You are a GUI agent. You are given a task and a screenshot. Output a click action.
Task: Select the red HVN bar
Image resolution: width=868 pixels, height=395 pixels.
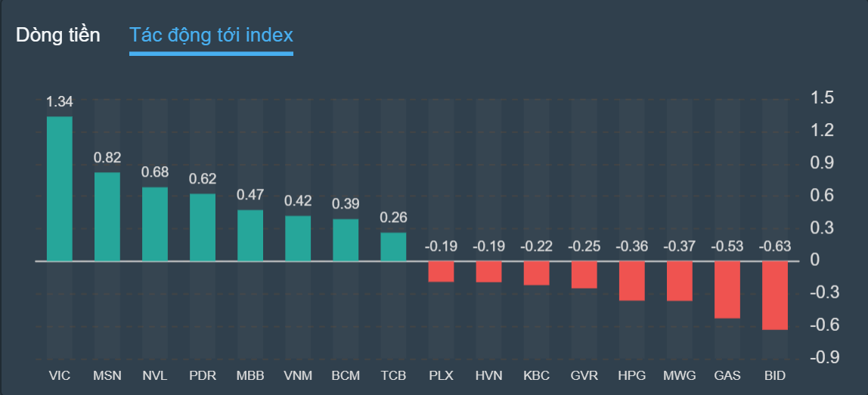(488, 272)
